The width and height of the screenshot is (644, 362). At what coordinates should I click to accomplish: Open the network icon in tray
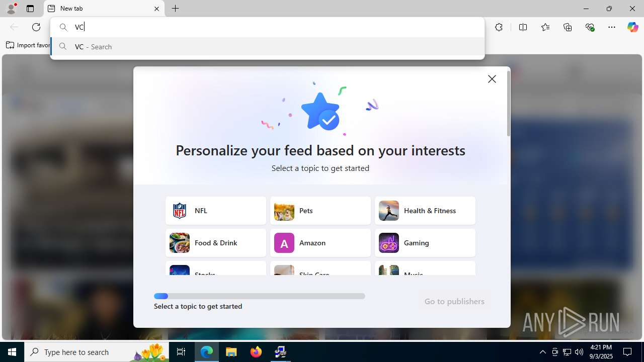(x=567, y=352)
